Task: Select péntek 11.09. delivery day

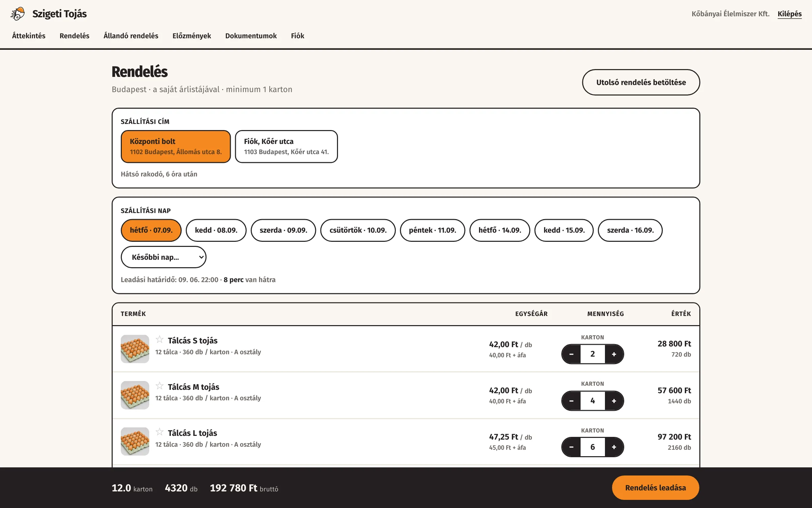Action: tap(432, 230)
